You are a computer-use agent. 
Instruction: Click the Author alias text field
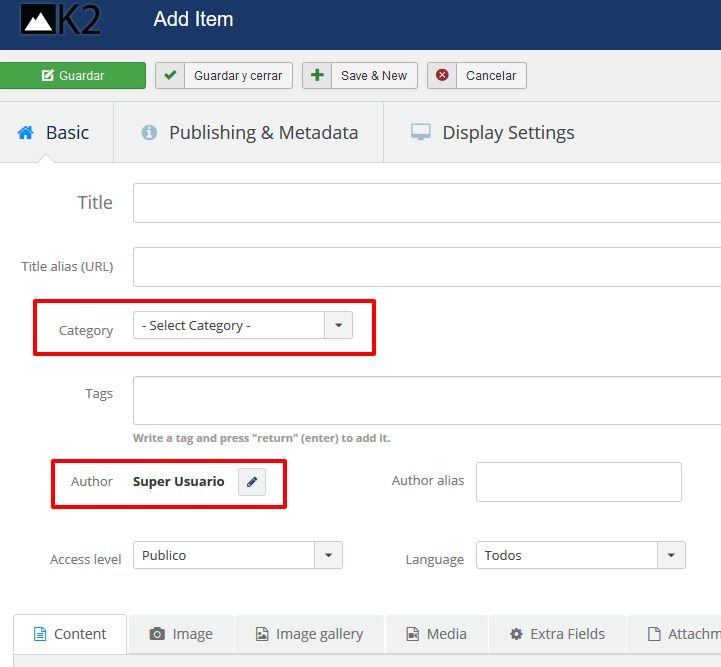tap(579, 482)
